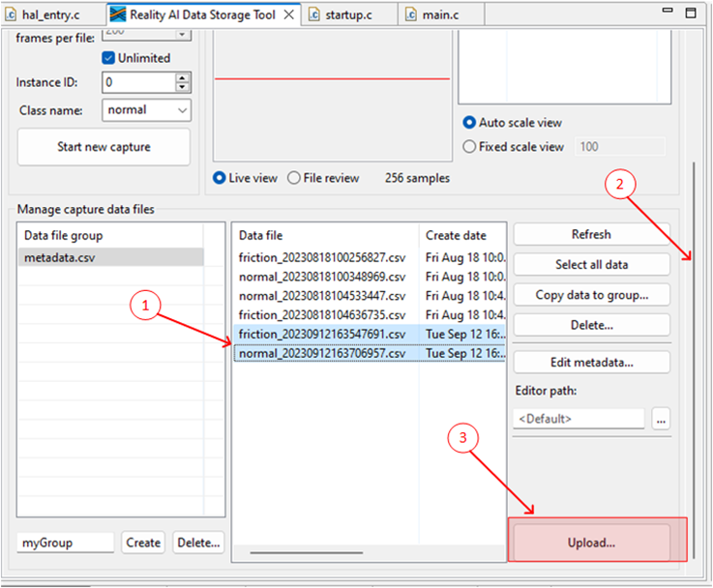The width and height of the screenshot is (713, 588).
Task: Click the Upload button
Action: click(x=591, y=543)
